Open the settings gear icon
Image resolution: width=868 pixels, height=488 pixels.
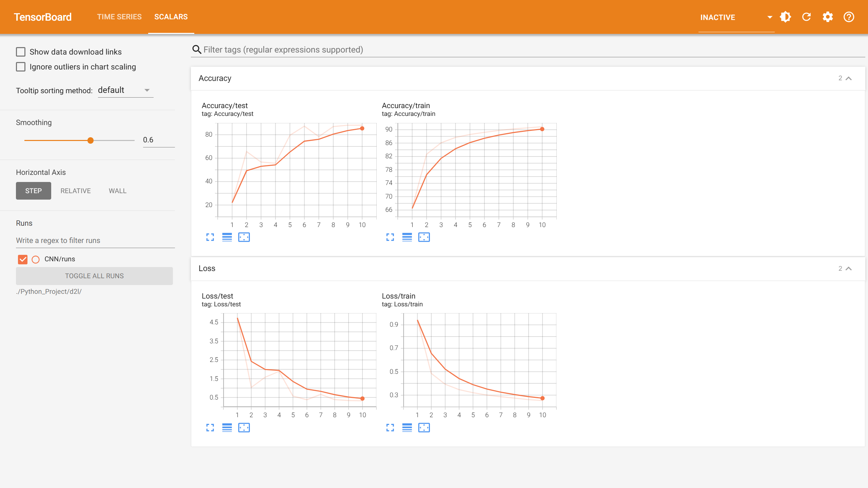tap(828, 17)
